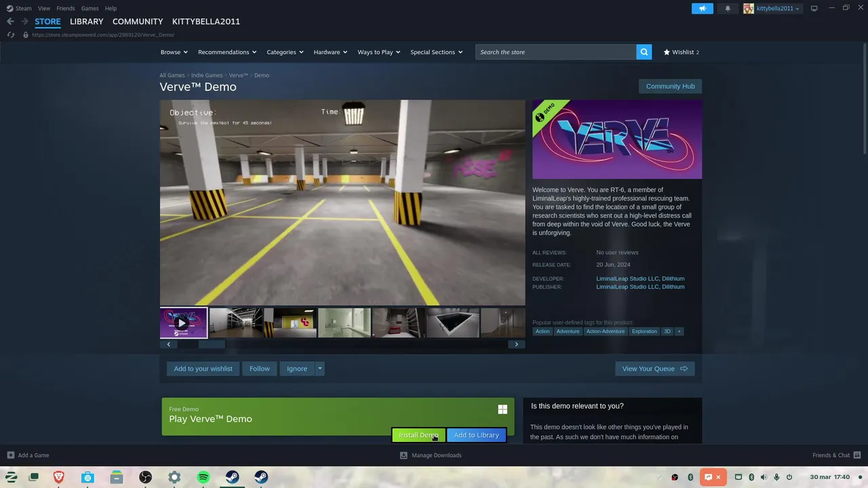Open the Games menu
868x488 pixels.
(90, 8)
